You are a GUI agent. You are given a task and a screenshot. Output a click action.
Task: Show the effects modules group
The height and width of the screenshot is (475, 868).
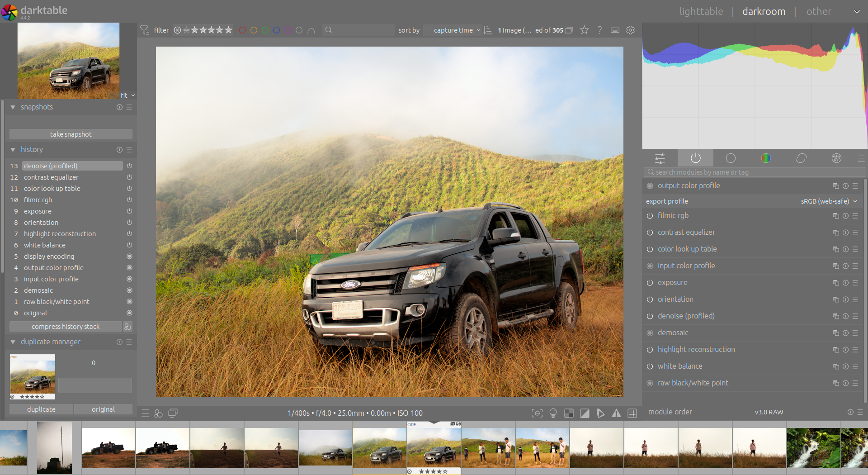[x=836, y=158]
